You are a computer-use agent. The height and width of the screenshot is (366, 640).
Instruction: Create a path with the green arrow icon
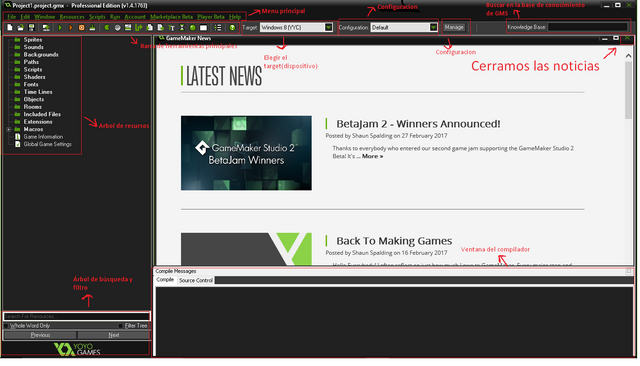click(139, 28)
